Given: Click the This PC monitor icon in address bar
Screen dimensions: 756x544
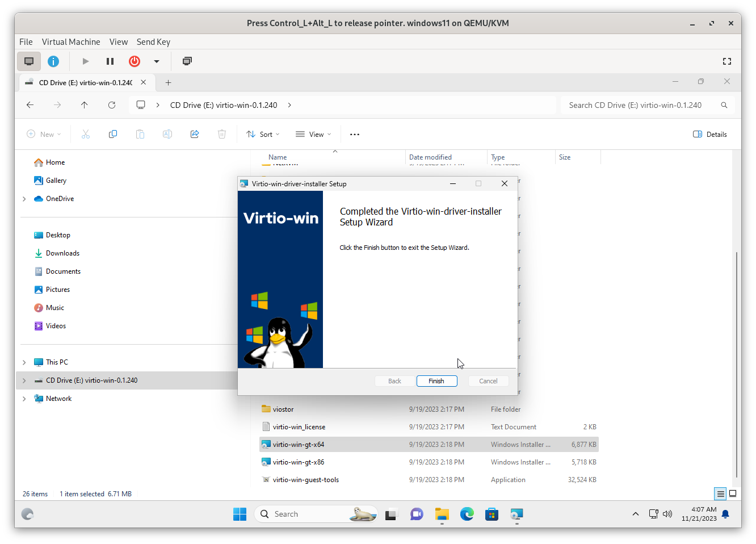Looking at the screenshot, I should 141,105.
